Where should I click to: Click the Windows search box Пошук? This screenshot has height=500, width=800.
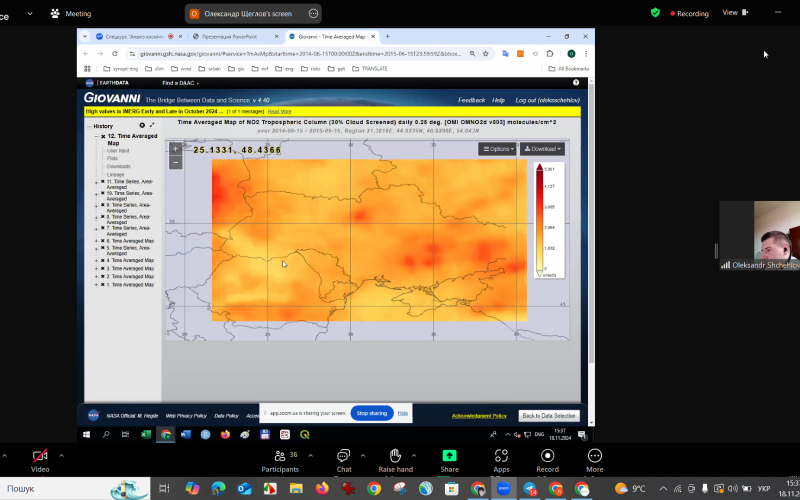75,489
